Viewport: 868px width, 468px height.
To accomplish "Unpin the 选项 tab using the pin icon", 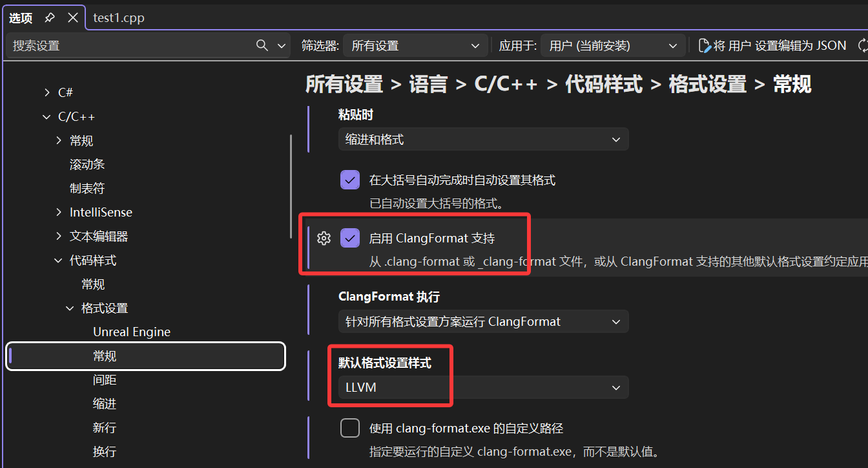I will coord(49,17).
